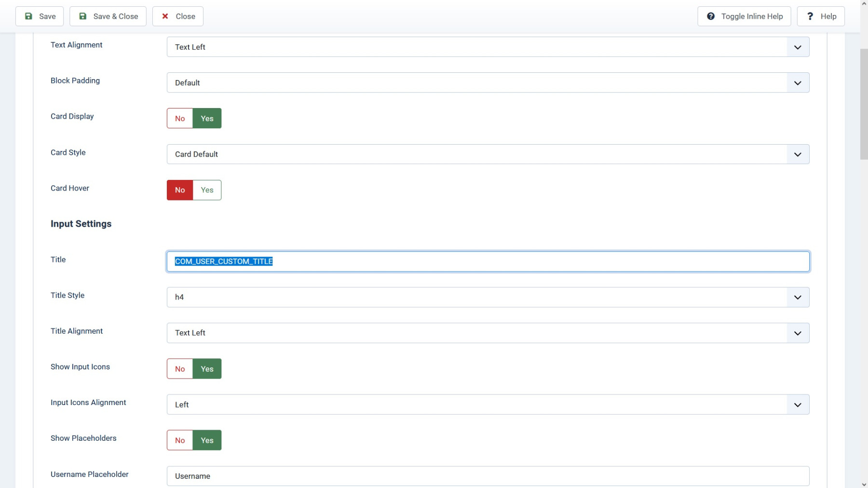
Task: Click the red X Close icon
Action: [x=165, y=16]
